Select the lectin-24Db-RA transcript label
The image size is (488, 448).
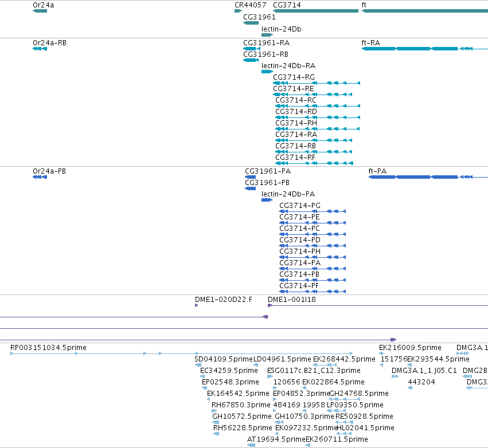(x=288, y=66)
